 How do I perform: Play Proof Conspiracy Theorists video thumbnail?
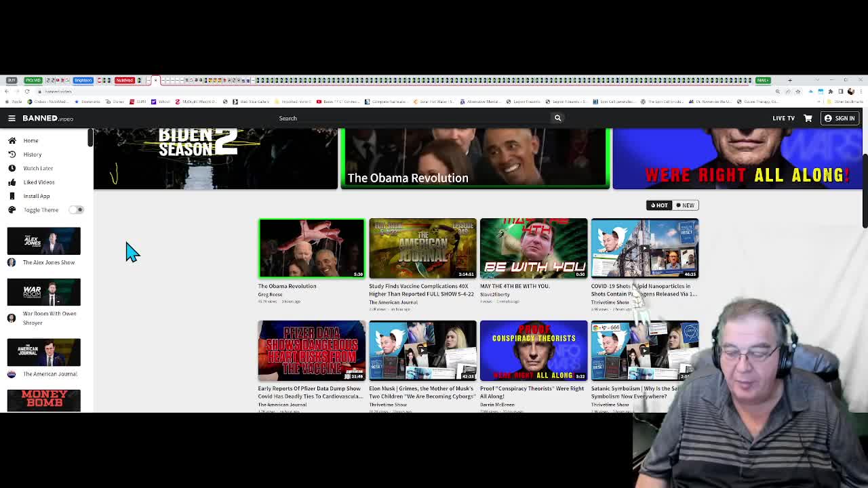(x=534, y=350)
